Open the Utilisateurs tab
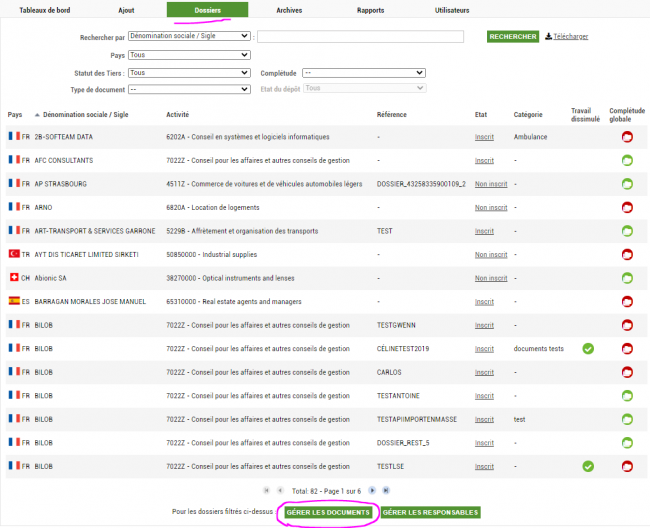 pyautogui.click(x=452, y=10)
